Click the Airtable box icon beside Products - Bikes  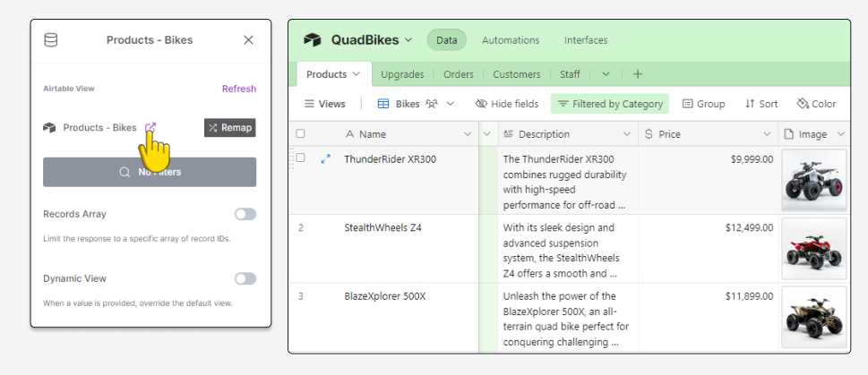point(49,128)
